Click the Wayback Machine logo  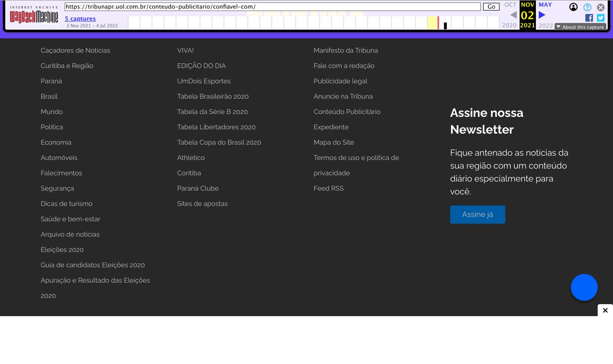(x=34, y=16)
